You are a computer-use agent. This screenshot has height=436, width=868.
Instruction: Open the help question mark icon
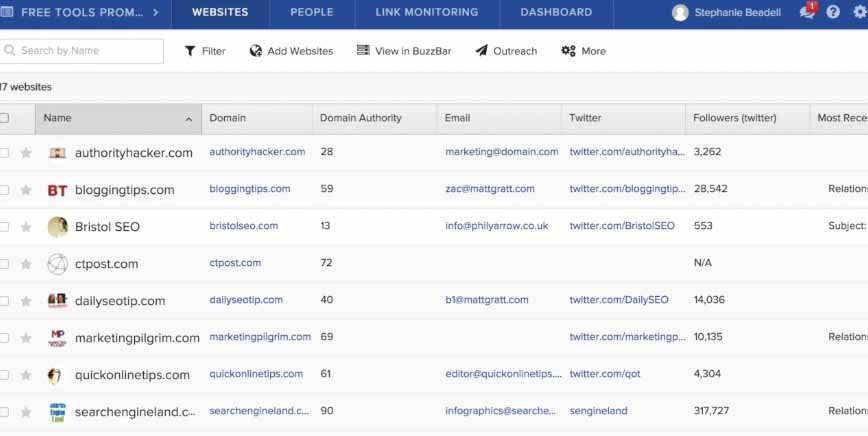click(x=833, y=12)
